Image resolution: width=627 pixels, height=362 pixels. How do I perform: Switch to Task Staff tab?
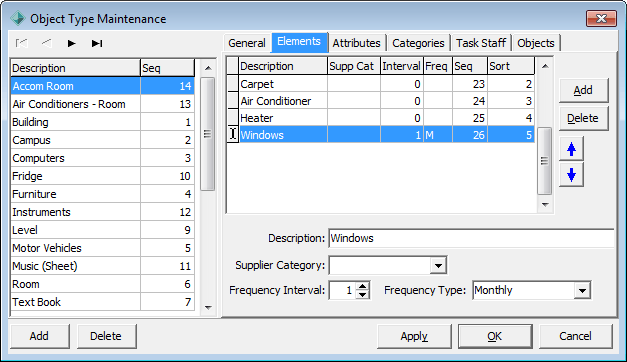point(481,43)
